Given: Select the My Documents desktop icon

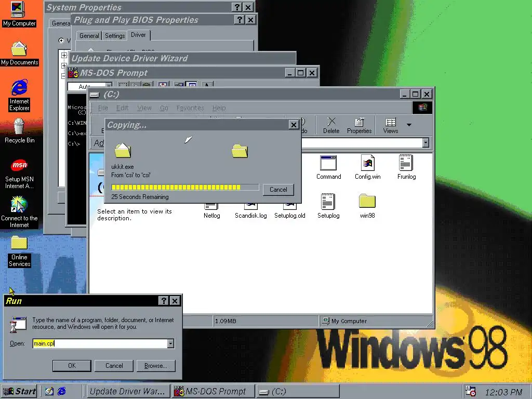Looking at the screenshot, I should pyautogui.click(x=19, y=54).
